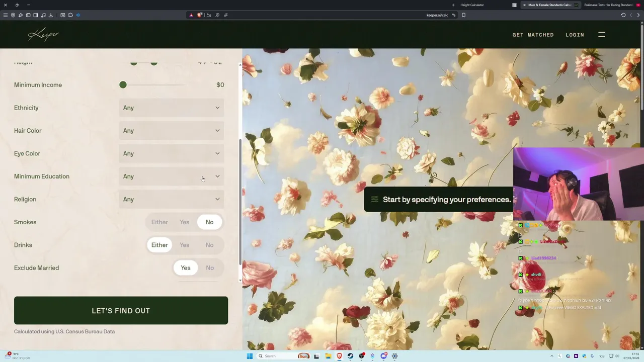Set Exclude Married to Yes
This screenshot has height=362, width=644.
186,268
